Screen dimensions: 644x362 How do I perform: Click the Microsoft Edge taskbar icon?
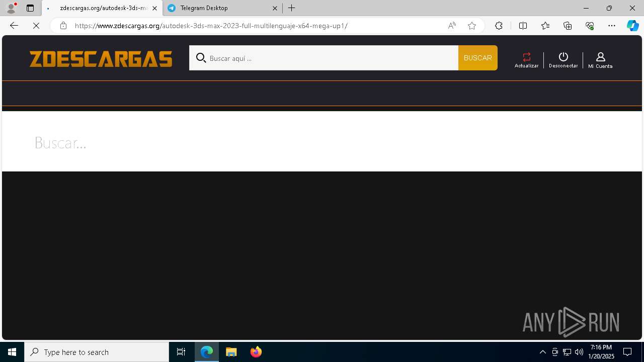[x=207, y=352]
